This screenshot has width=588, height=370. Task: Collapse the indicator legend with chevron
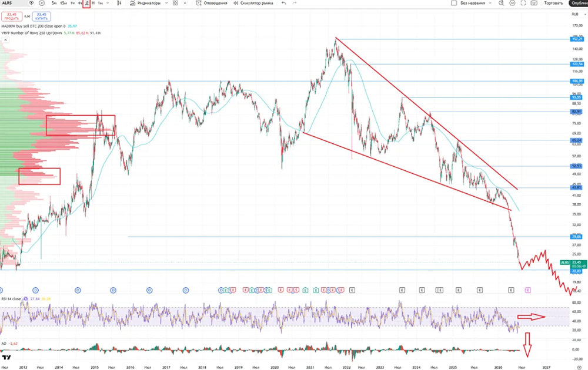click(5, 40)
